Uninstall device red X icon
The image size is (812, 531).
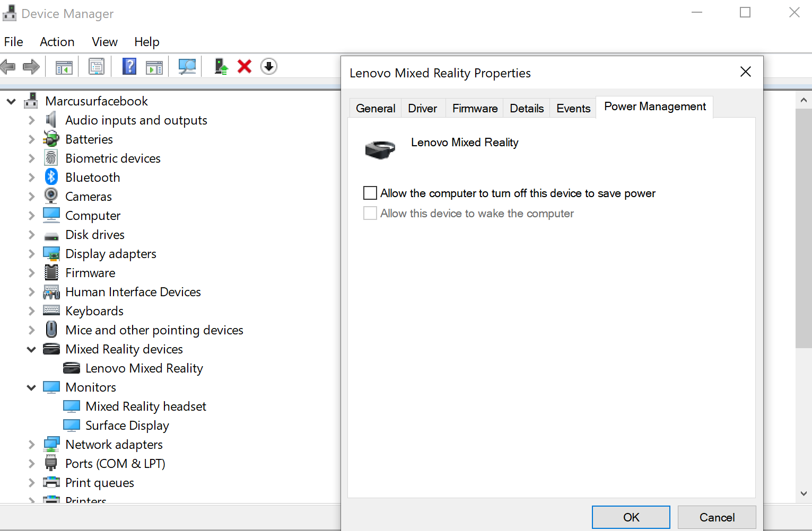click(245, 67)
